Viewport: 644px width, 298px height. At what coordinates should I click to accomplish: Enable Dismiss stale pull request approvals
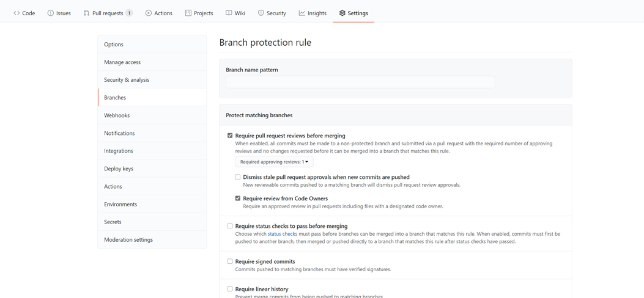238,177
